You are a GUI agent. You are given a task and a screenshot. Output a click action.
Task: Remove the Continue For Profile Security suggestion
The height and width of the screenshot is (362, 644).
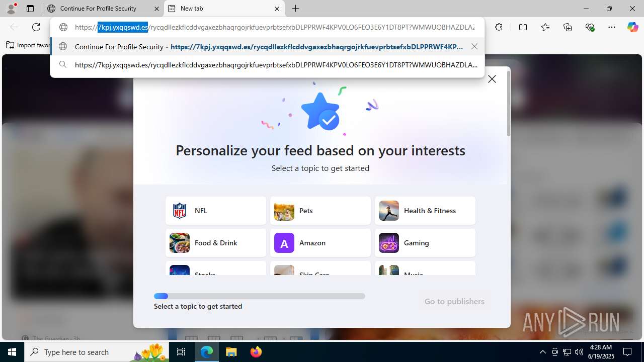click(x=474, y=46)
